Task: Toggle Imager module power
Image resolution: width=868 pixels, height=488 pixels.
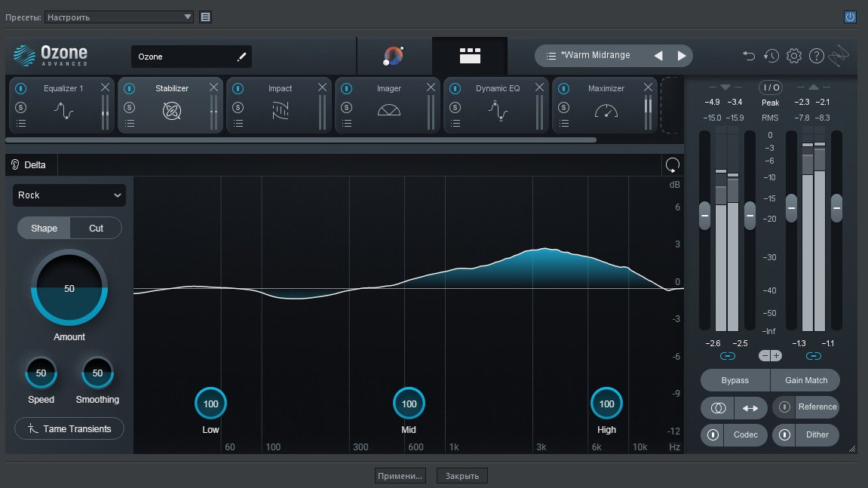Action: click(x=346, y=89)
